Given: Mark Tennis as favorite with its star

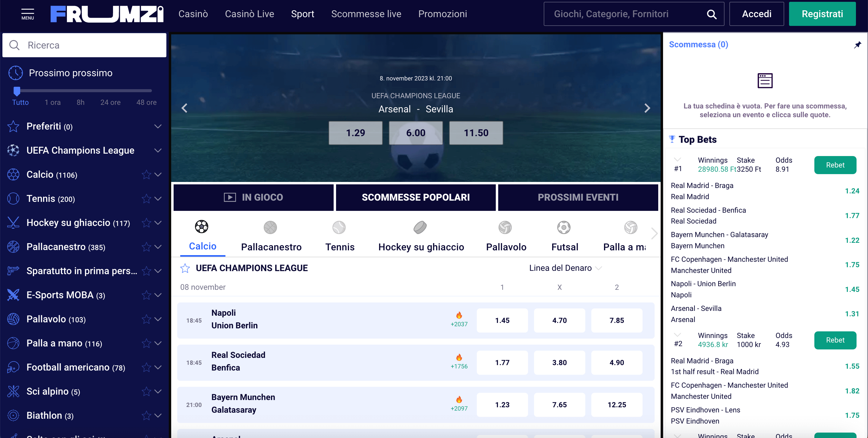Looking at the screenshot, I should (x=146, y=199).
